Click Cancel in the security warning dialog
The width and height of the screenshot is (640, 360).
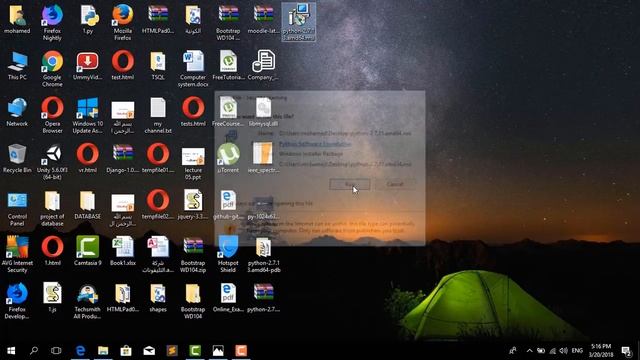point(395,184)
